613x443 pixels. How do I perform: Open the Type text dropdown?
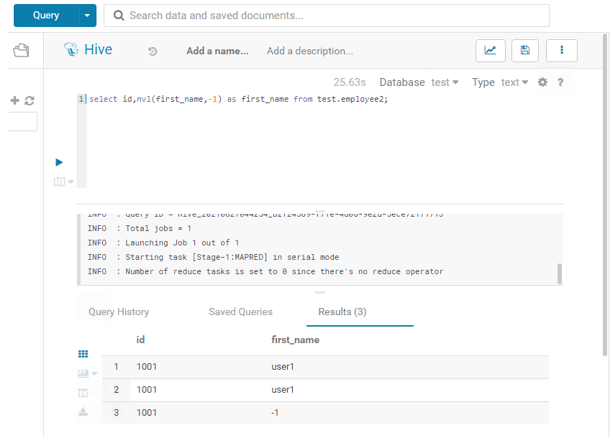515,83
